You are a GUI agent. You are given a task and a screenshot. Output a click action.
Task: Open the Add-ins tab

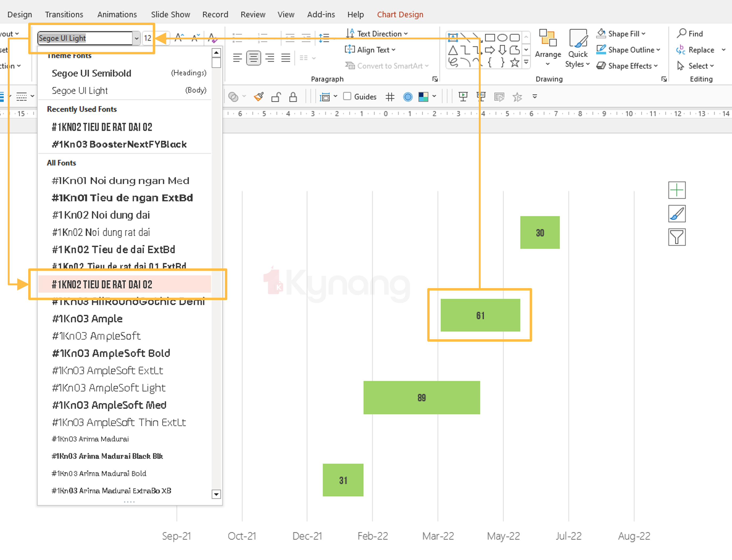pyautogui.click(x=321, y=14)
